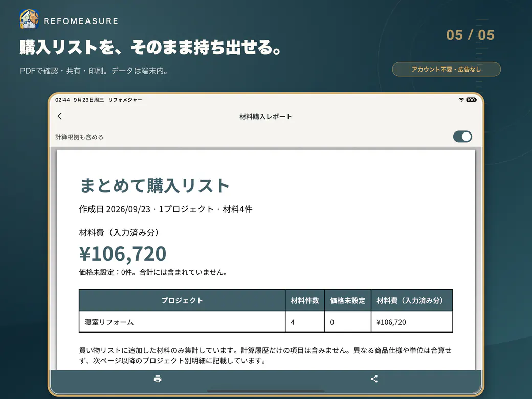Image resolution: width=532 pixels, height=399 pixels.
Task: Click the RefoMeasure app logo icon
Action: coord(29,19)
